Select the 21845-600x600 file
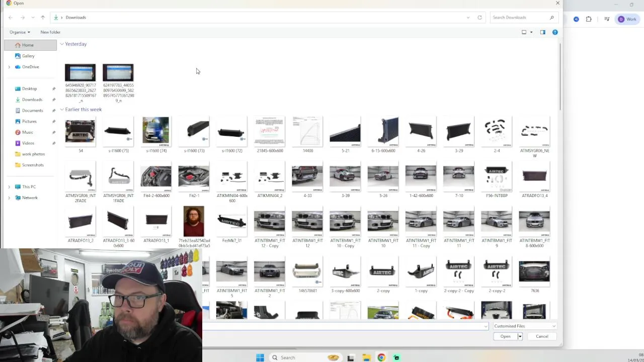The height and width of the screenshot is (362, 644). [x=270, y=135]
